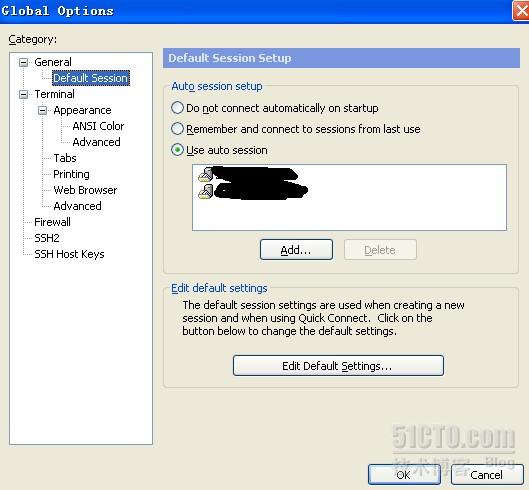Select the SSH2 category
Image resolution: width=529 pixels, height=490 pixels.
[x=47, y=238]
